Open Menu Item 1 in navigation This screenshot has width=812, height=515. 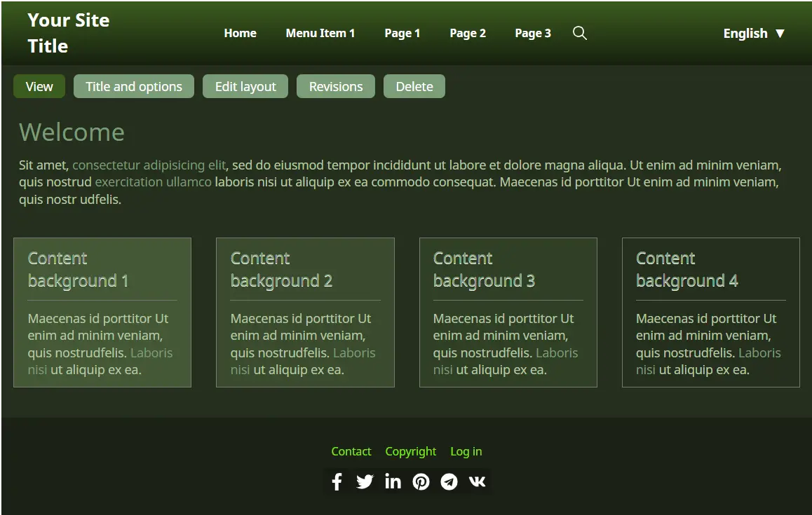point(320,33)
